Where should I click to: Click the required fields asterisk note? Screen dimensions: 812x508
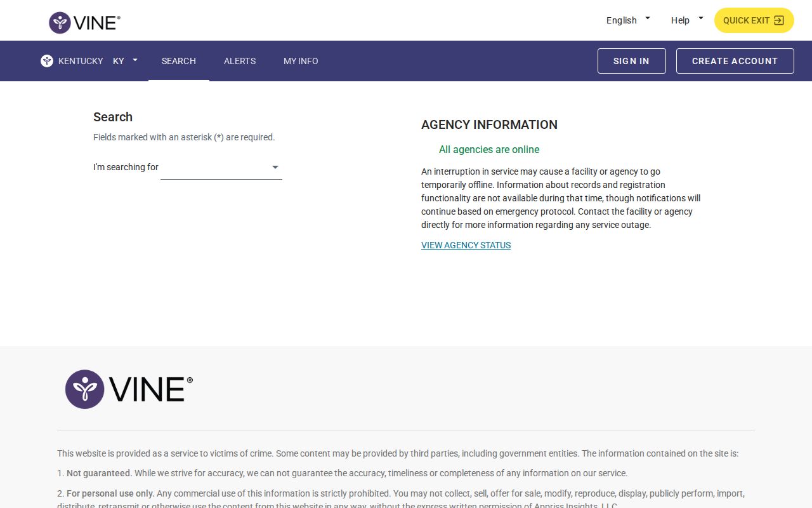coord(184,137)
